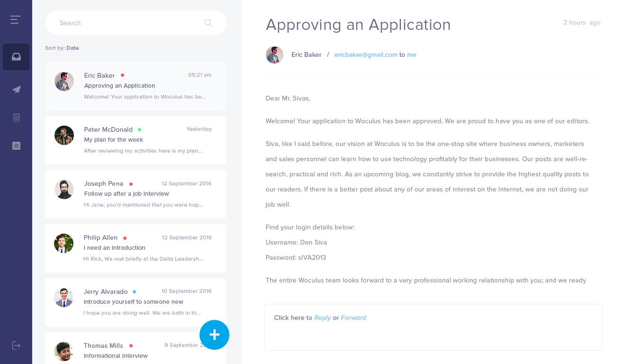Click the '2 hours ago' timestamp

coord(581,23)
